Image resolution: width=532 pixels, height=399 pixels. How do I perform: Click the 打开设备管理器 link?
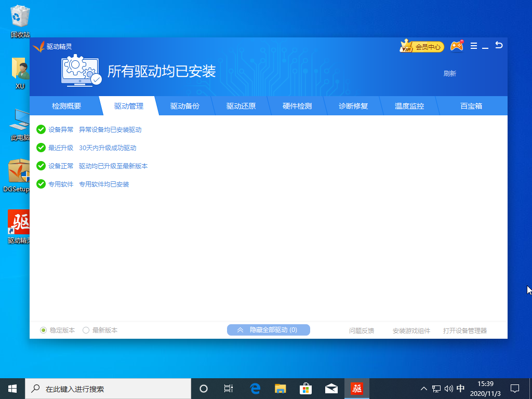click(465, 330)
